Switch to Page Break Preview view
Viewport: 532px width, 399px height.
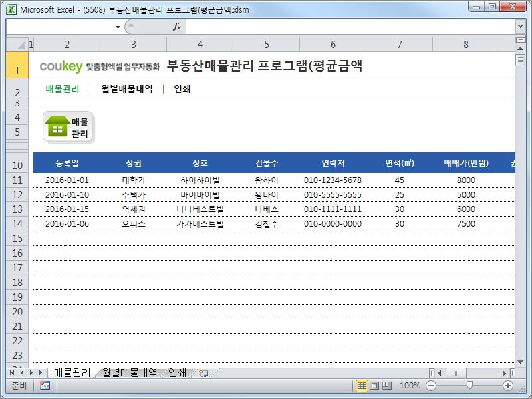click(x=386, y=386)
